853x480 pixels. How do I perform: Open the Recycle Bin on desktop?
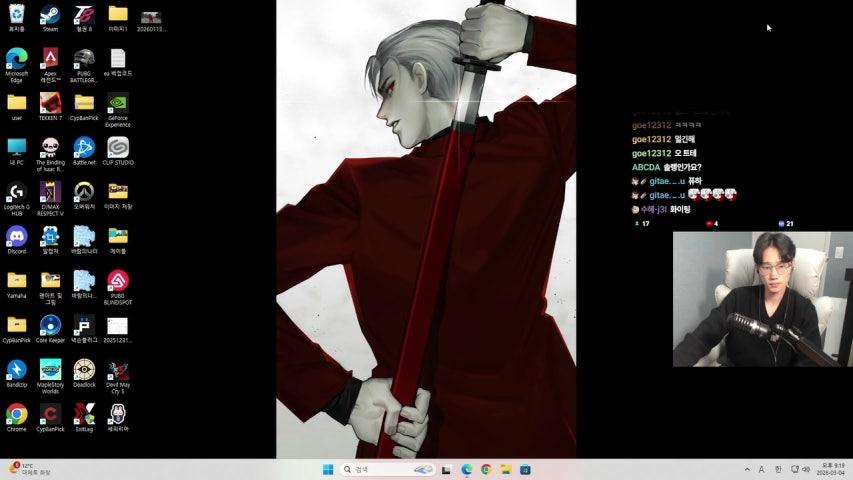click(x=16, y=15)
